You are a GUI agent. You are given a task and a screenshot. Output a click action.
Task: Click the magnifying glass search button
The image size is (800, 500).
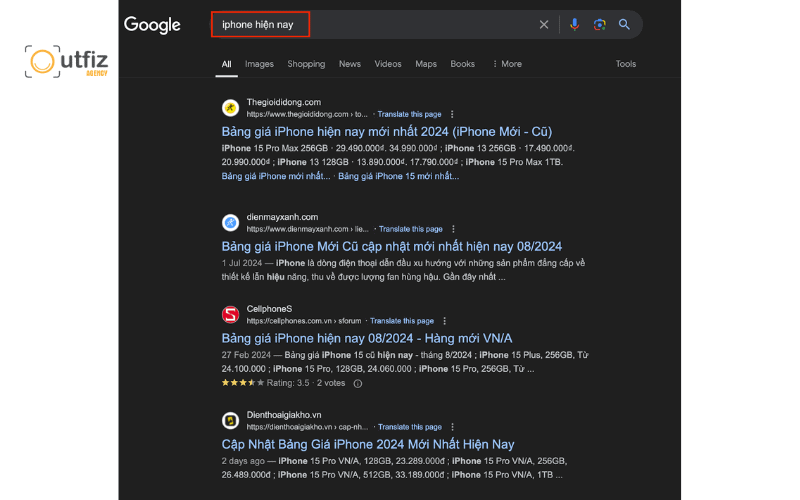[x=624, y=24]
